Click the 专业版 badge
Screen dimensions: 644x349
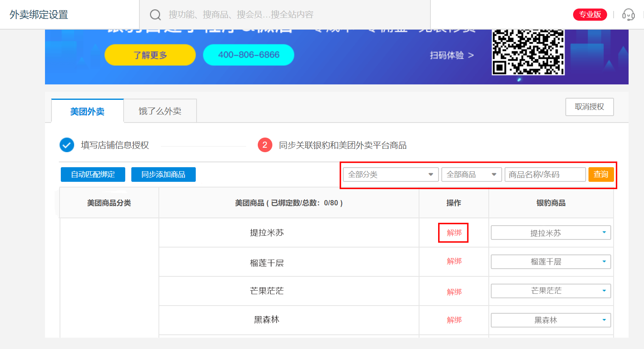(x=590, y=15)
